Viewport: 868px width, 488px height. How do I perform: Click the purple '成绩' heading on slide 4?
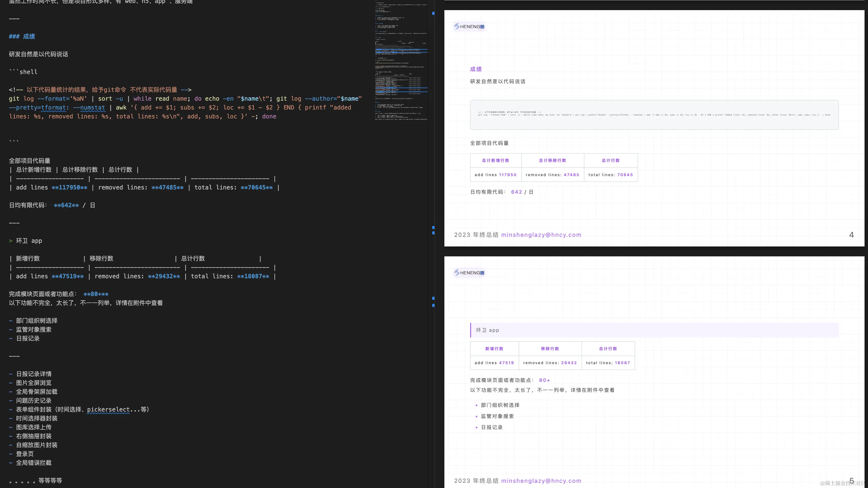coord(476,69)
